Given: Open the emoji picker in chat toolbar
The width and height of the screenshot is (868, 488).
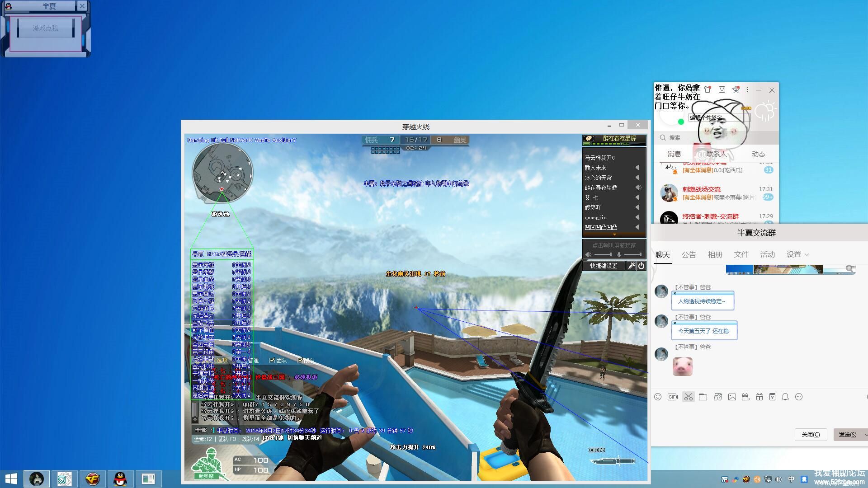Looking at the screenshot, I should (x=658, y=397).
